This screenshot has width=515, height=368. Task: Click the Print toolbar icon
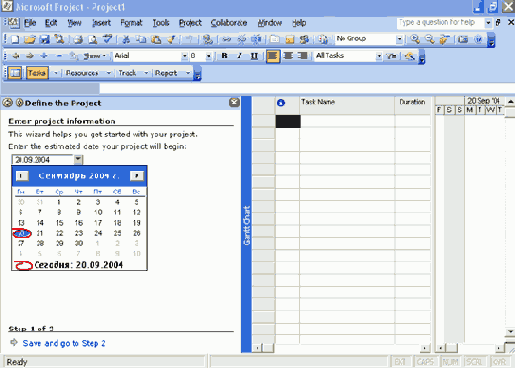click(78, 39)
